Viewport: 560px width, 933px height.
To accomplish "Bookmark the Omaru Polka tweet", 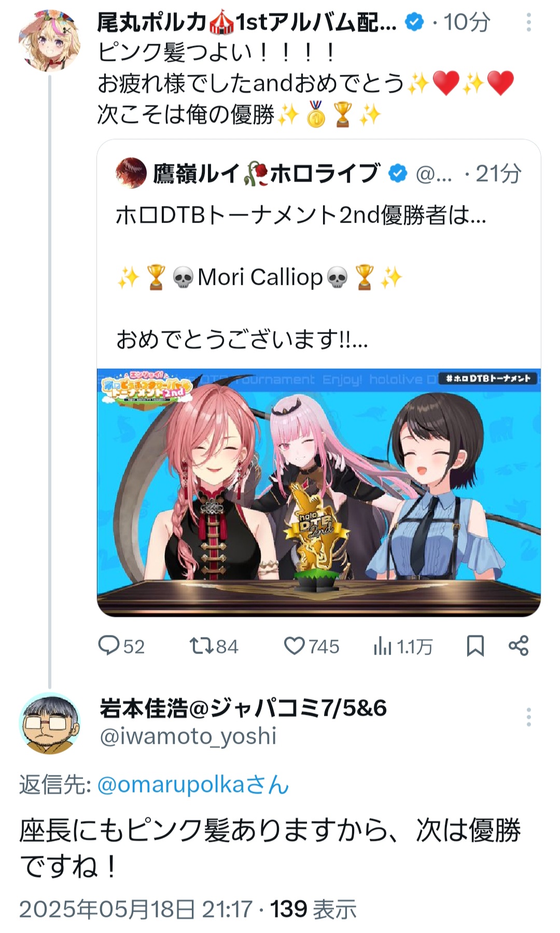I will pyautogui.click(x=475, y=646).
